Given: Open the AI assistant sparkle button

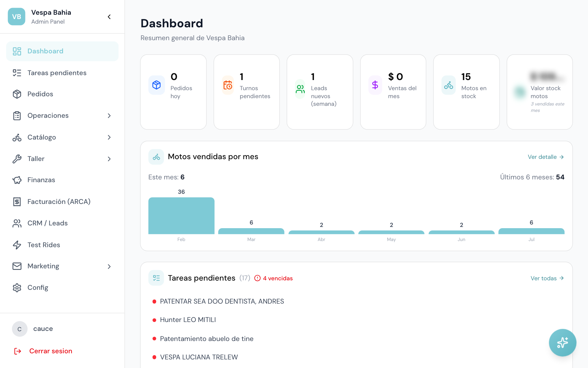Looking at the screenshot, I should pyautogui.click(x=563, y=343).
